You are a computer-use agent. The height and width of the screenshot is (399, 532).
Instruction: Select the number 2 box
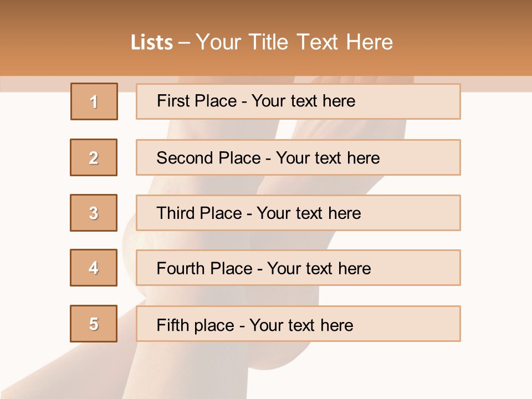click(94, 157)
